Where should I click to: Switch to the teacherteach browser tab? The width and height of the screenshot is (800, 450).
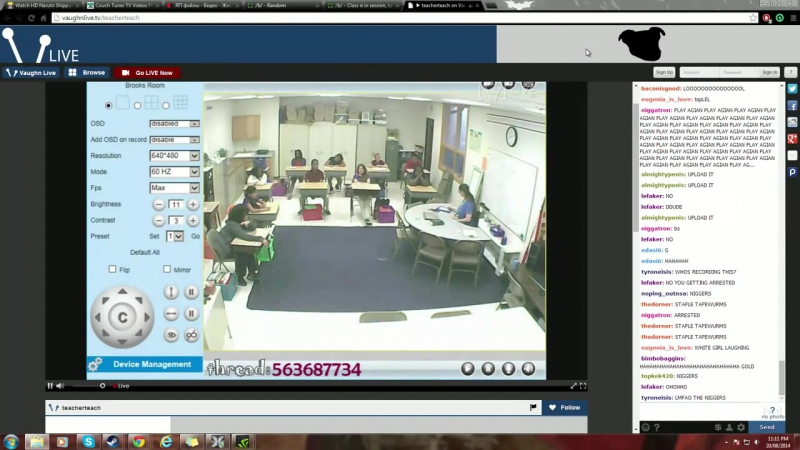[443, 5]
